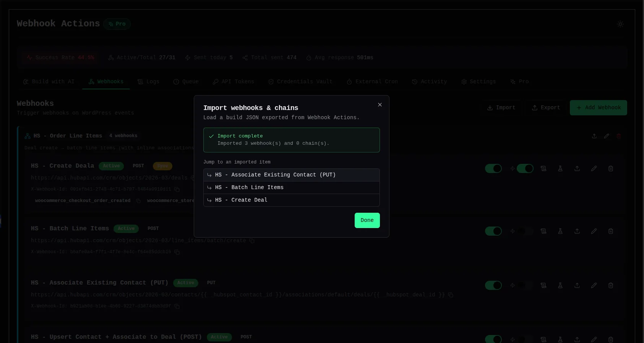This screenshot has height=343, width=644.
Task: Open the Queue tab
Action: (x=186, y=82)
